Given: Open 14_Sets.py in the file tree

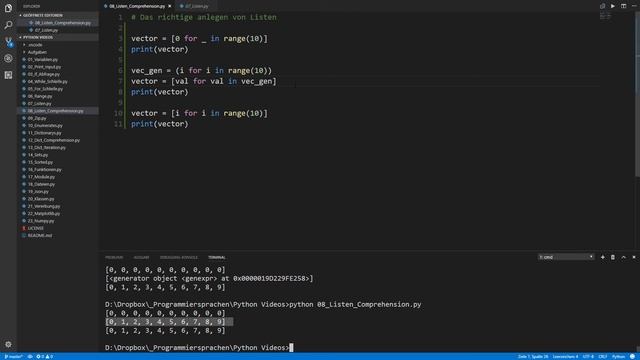Looking at the screenshot, I should 58,155.
